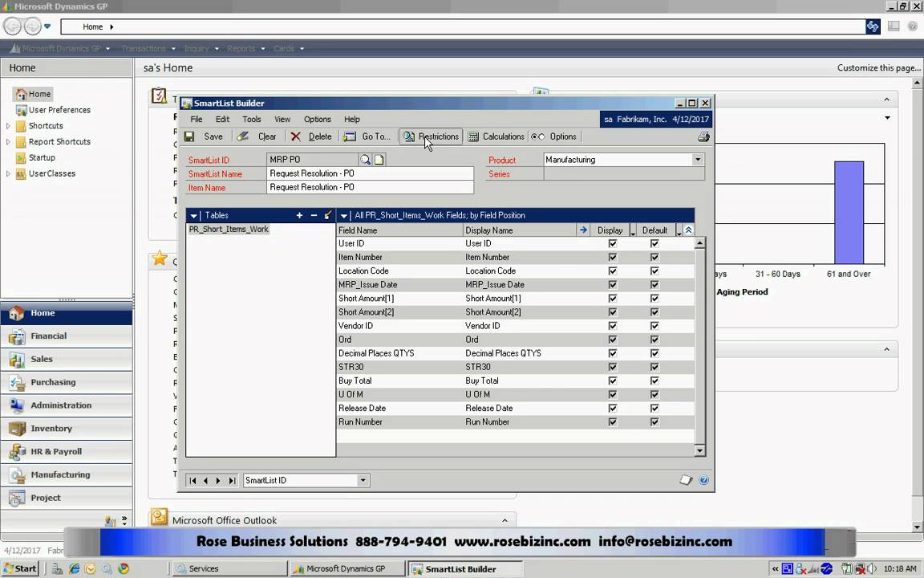
Task: Toggle Display checkbox for Location Code
Action: [x=613, y=271]
